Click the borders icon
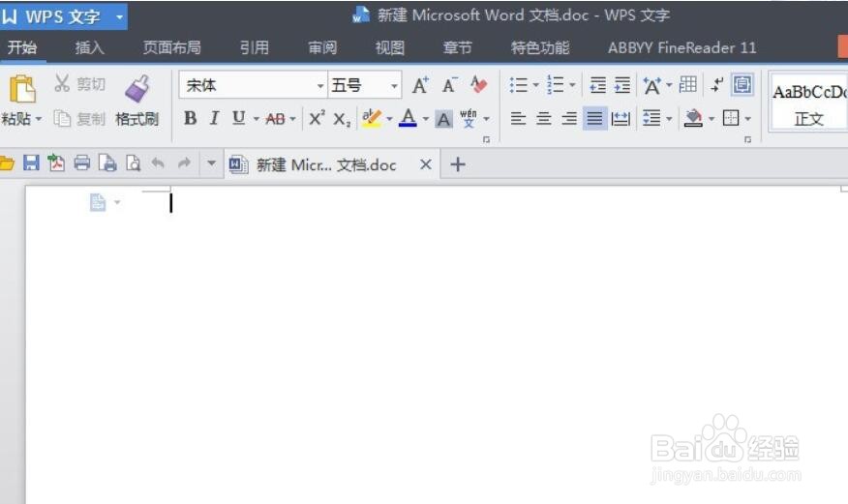Image resolution: width=848 pixels, height=504 pixels. click(x=731, y=118)
